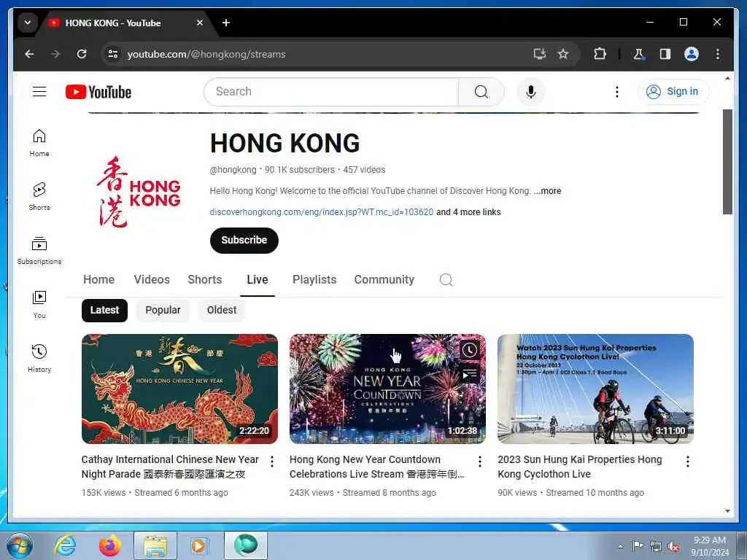This screenshot has height=560, width=747.
Task: Open Home in the left sidebar
Action: (39, 143)
